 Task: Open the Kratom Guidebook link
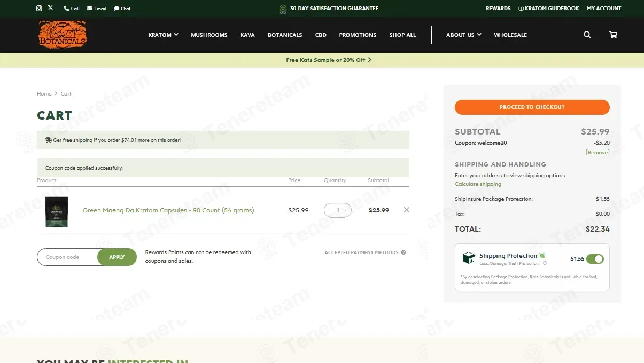coord(549,9)
